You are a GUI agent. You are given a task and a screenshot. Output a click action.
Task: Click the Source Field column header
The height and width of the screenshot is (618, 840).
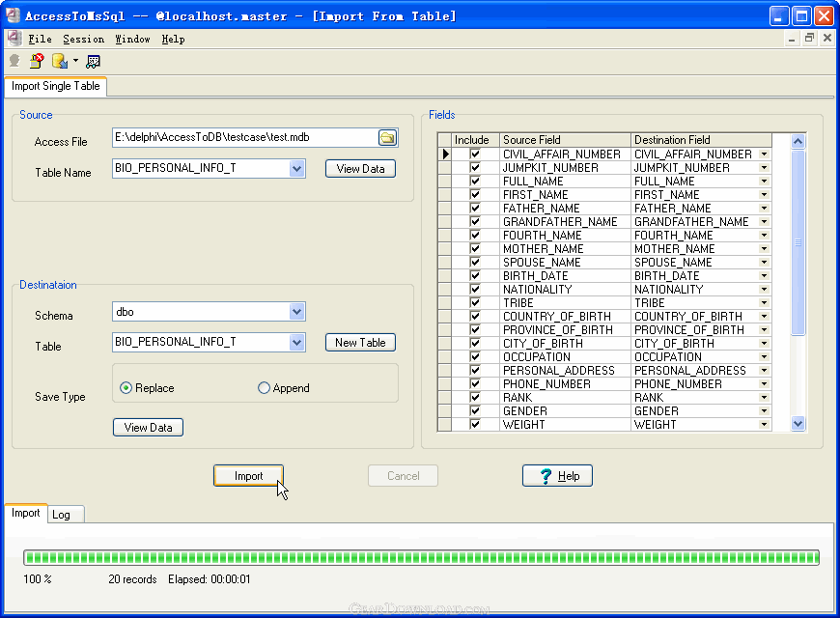(565, 140)
